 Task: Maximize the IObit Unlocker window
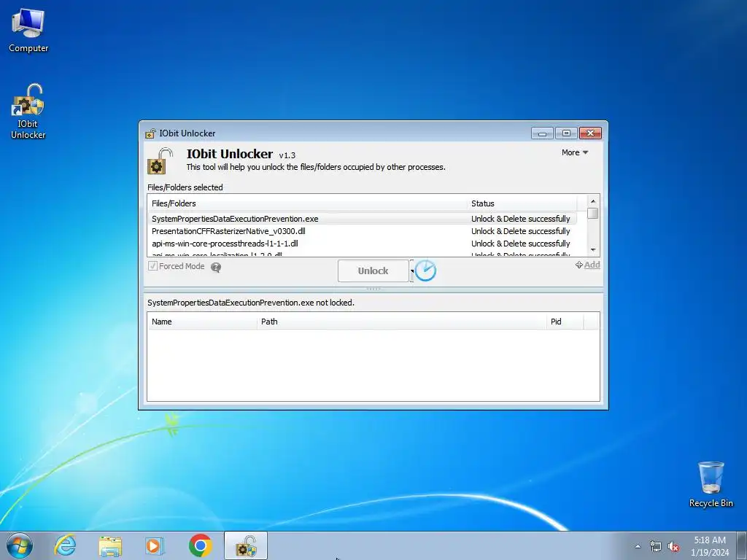(566, 133)
